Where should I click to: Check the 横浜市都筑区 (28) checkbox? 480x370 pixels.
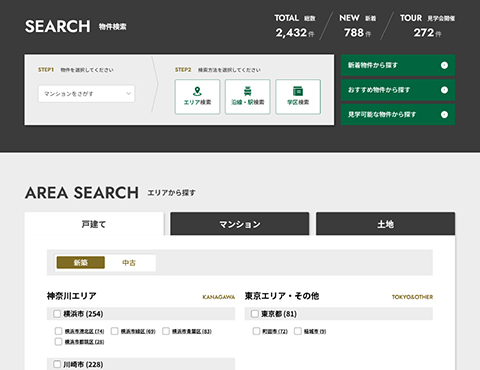click(58, 342)
